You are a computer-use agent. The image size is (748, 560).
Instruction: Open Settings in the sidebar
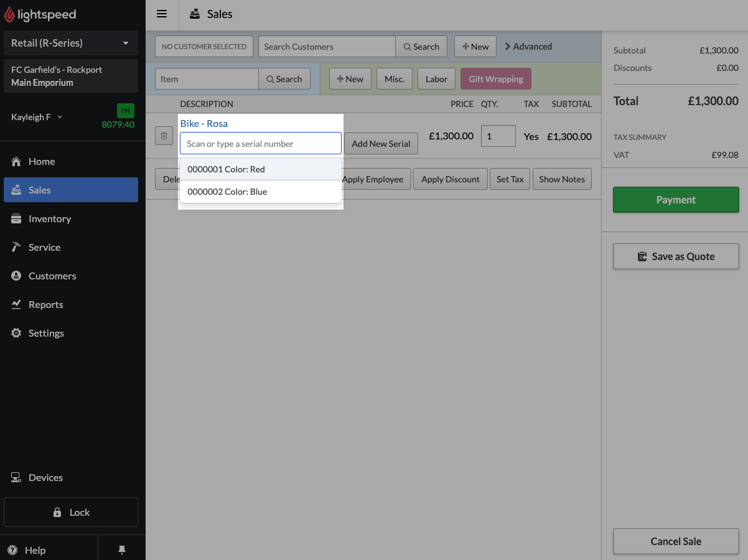coord(71,333)
